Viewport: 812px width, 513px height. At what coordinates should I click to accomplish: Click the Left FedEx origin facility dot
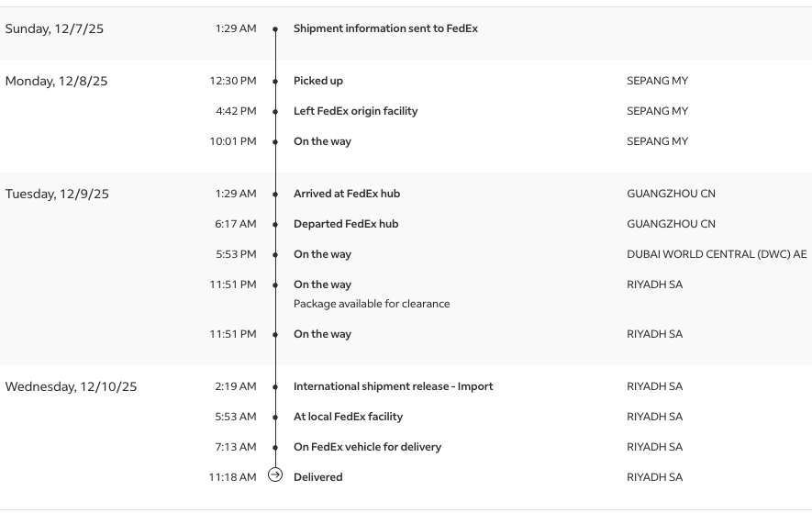275,111
